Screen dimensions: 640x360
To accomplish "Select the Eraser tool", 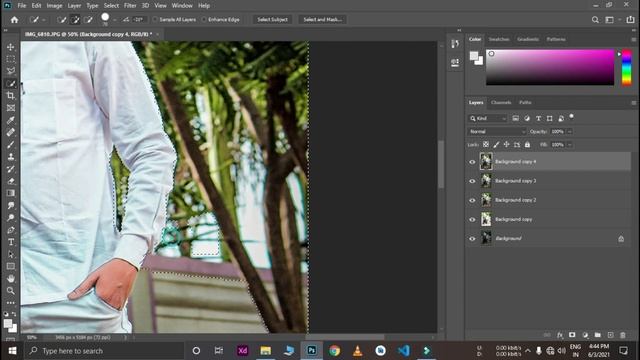I will tap(11, 181).
